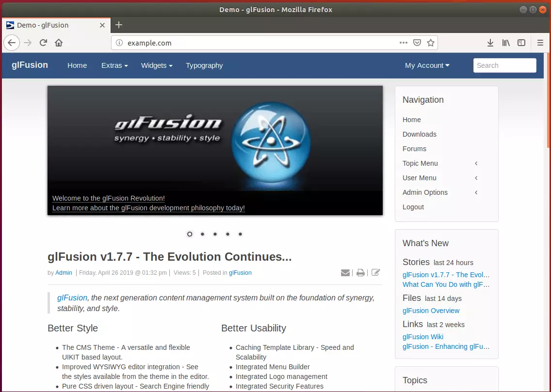This screenshot has width=551, height=392.
Task: Open Typography in the top navbar
Action: [204, 65]
